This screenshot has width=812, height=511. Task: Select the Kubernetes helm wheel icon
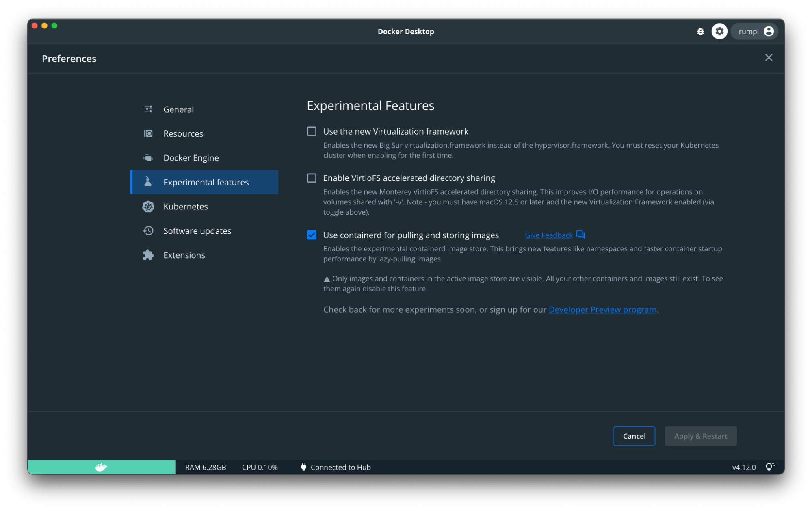(x=148, y=207)
